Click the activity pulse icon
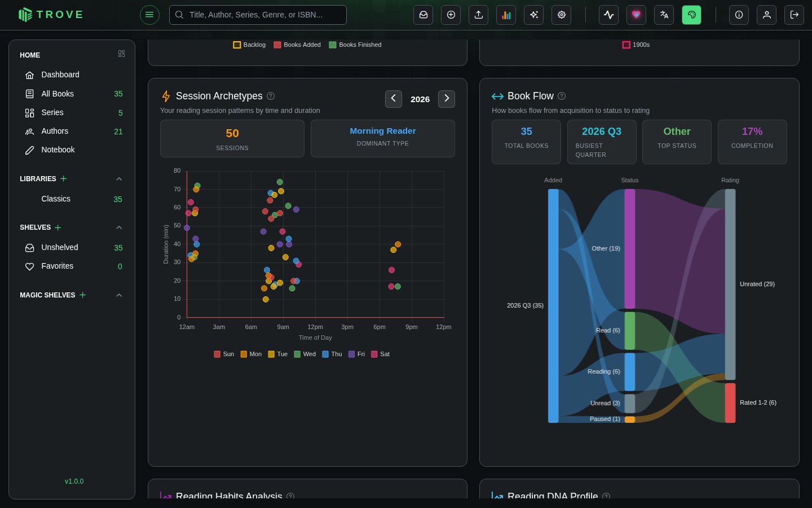The height and width of the screenshot is (508, 812). point(608,15)
